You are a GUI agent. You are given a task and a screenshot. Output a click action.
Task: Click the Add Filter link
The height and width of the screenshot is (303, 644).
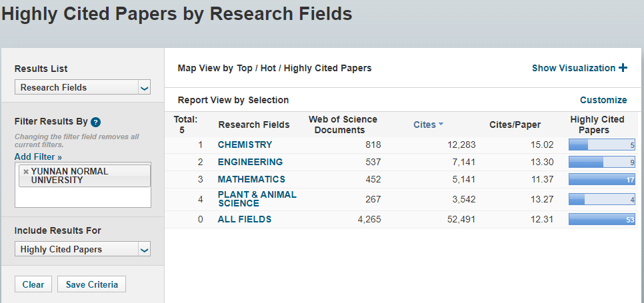click(38, 157)
